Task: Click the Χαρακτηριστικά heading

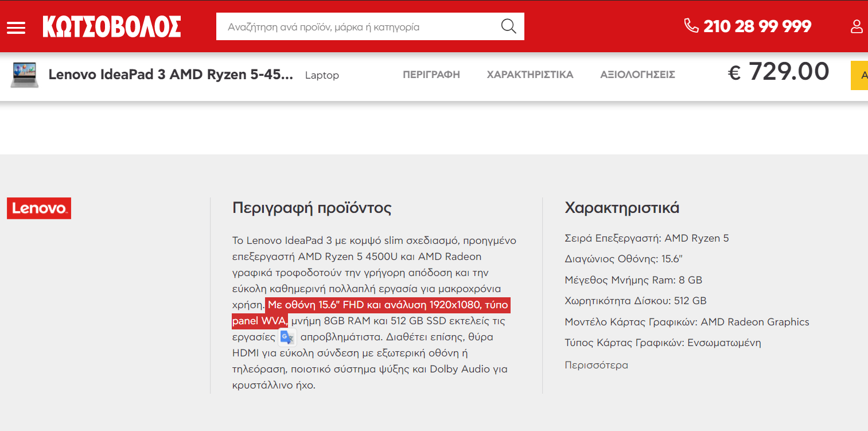Action: [x=622, y=208]
